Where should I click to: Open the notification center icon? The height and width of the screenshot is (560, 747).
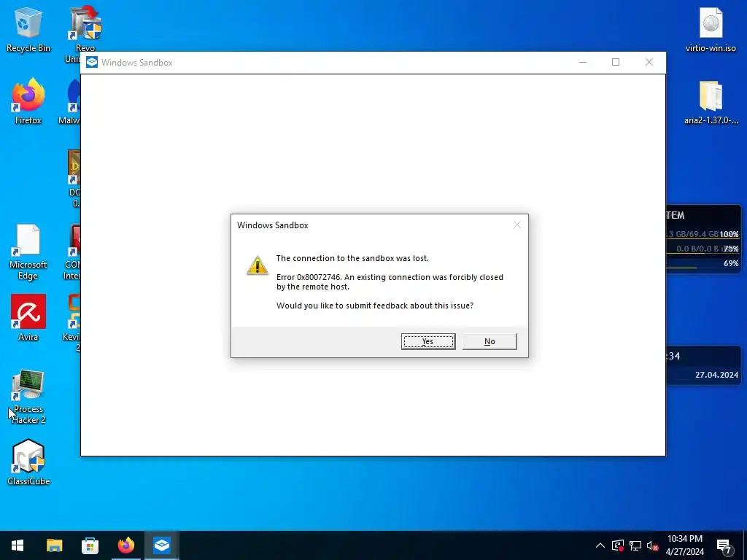724,546
